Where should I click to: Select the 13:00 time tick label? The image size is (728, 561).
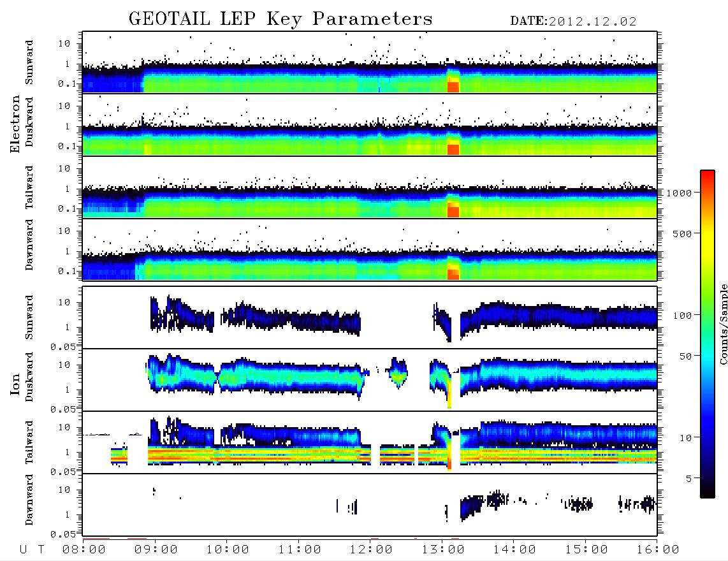coord(443,550)
